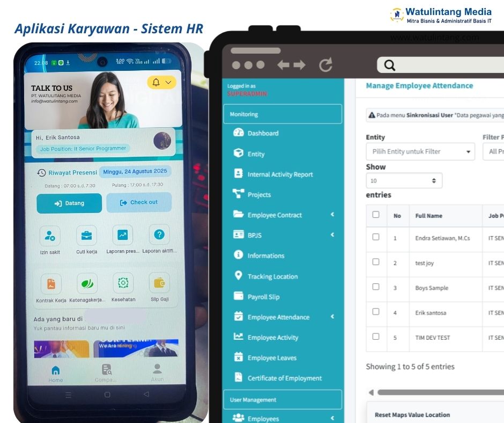The height and width of the screenshot is (423, 504).
Task: Click the Dashboard gauge icon in sidebar
Action: [239, 133]
